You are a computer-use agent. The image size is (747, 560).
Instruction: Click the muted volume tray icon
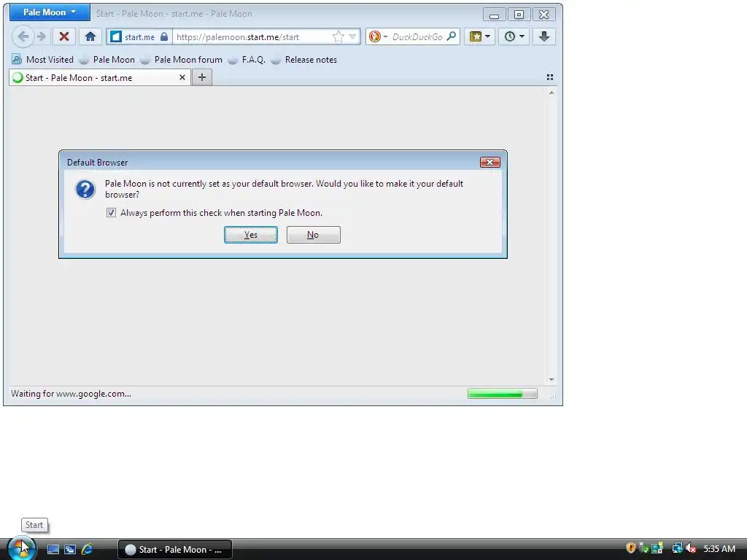pyautogui.click(x=691, y=548)
